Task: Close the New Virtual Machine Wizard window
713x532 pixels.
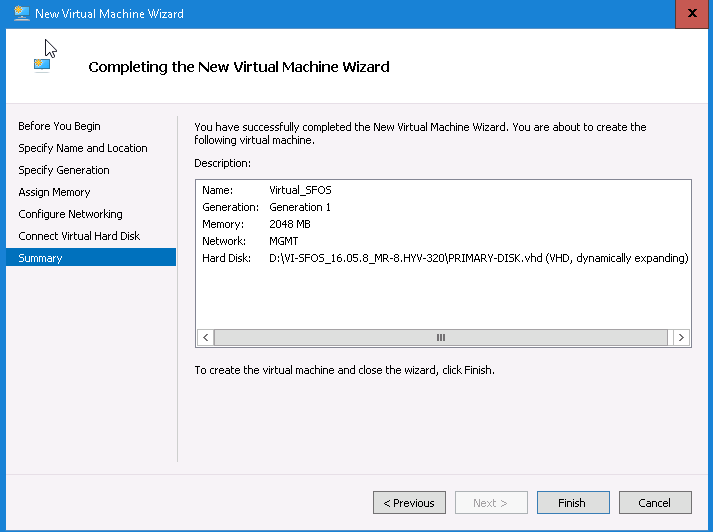Action: 694,14
